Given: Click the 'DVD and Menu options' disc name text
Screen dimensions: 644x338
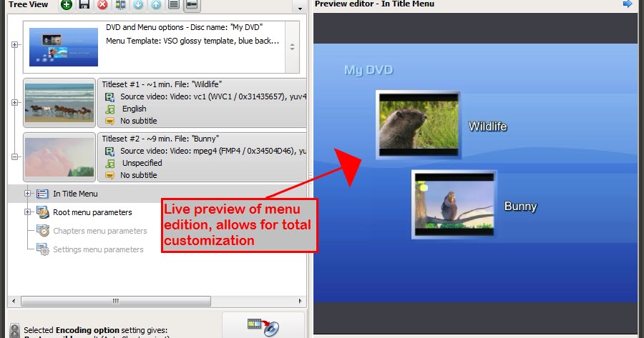Looking at the screenshot, I should (184, 27).
